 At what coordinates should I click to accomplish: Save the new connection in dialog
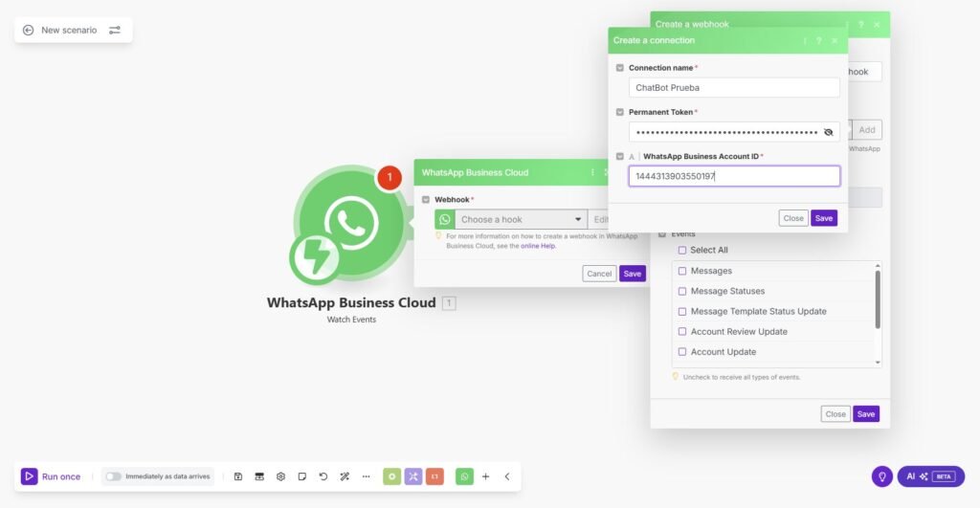(x=823, y=218)
